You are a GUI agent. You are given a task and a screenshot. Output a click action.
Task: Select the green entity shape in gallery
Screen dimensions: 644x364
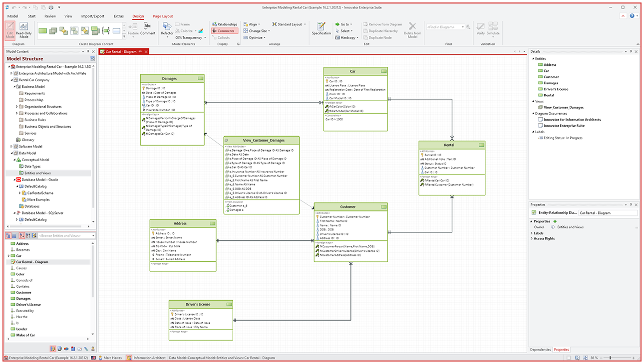click(43, 31)
